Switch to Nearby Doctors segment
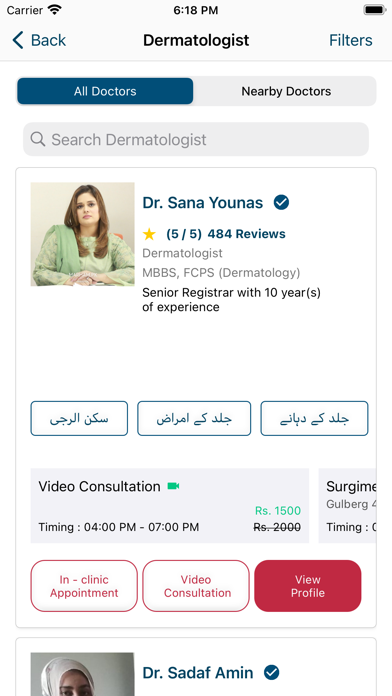Screen dimensions: 392x696 [x=286, y=91]
